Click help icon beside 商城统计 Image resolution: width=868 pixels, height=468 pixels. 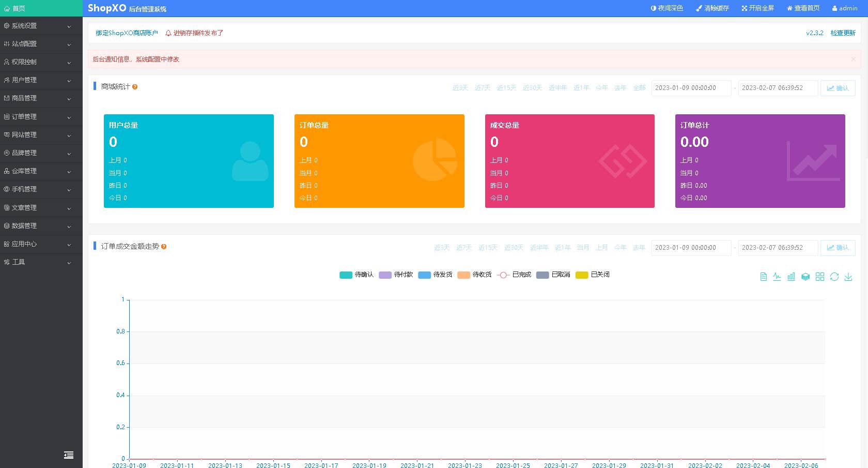135,87
